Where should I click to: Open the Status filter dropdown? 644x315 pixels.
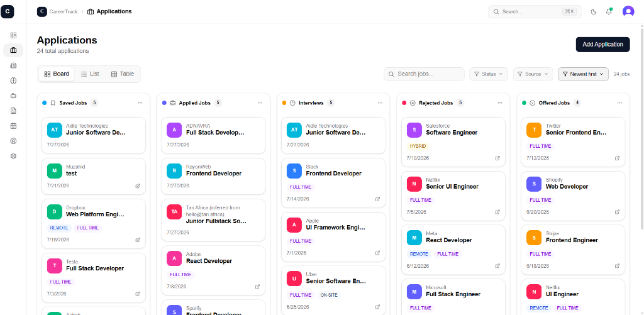point(489,74)
